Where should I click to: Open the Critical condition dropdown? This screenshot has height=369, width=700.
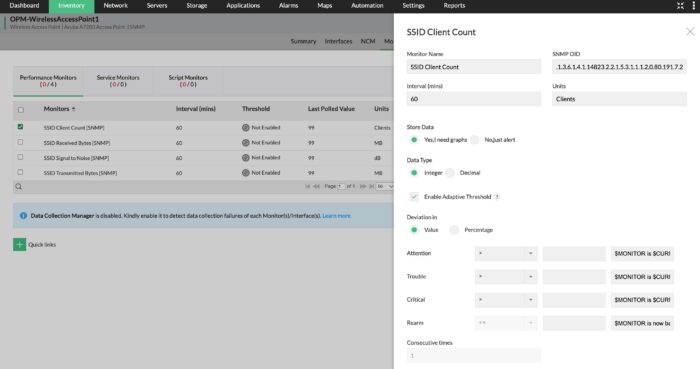click(x=506, y=300)
